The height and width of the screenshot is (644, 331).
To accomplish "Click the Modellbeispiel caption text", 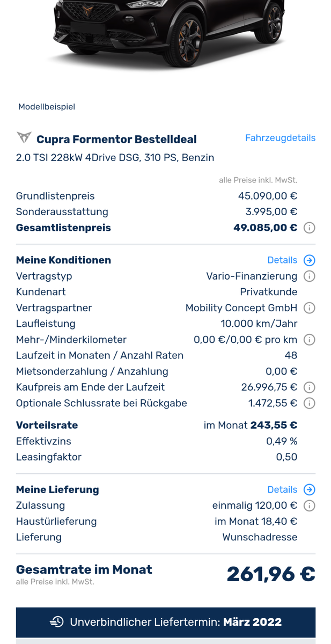I will pyautogui.click(x=47, y=107).
